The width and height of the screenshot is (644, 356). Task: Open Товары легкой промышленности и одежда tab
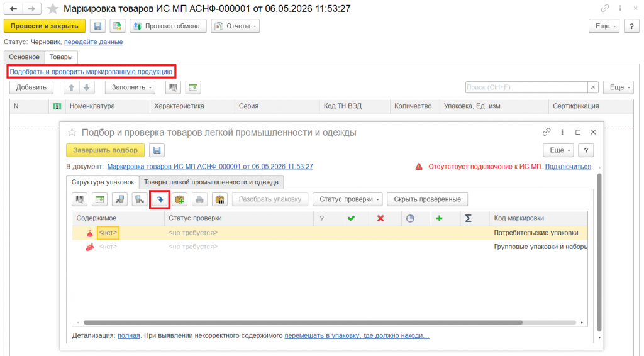coord(211,182)
